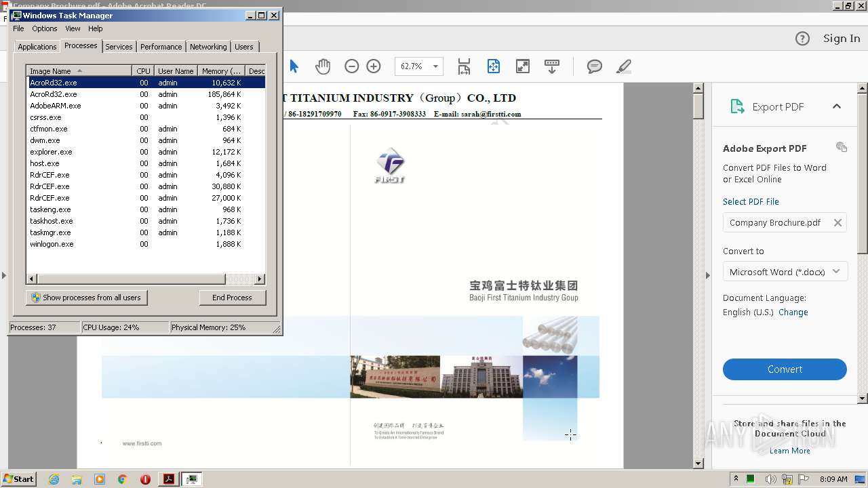Activate the hand pan tool
This screenshot has width=868, height=488.
click(323, 66)
